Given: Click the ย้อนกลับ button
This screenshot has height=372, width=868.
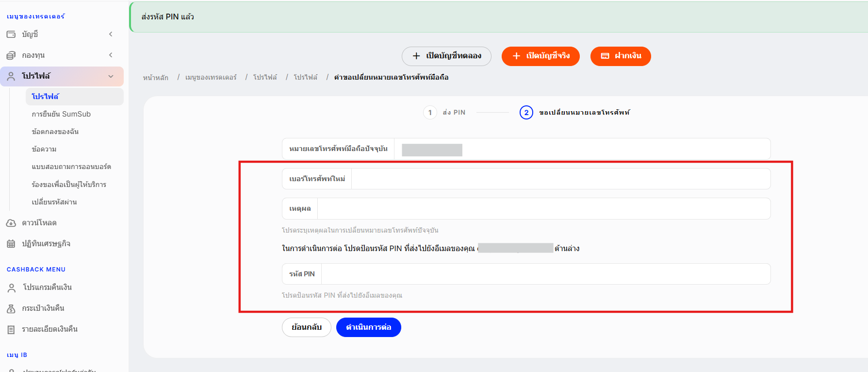Looking at the screenshot, I should tap(307, 327).
